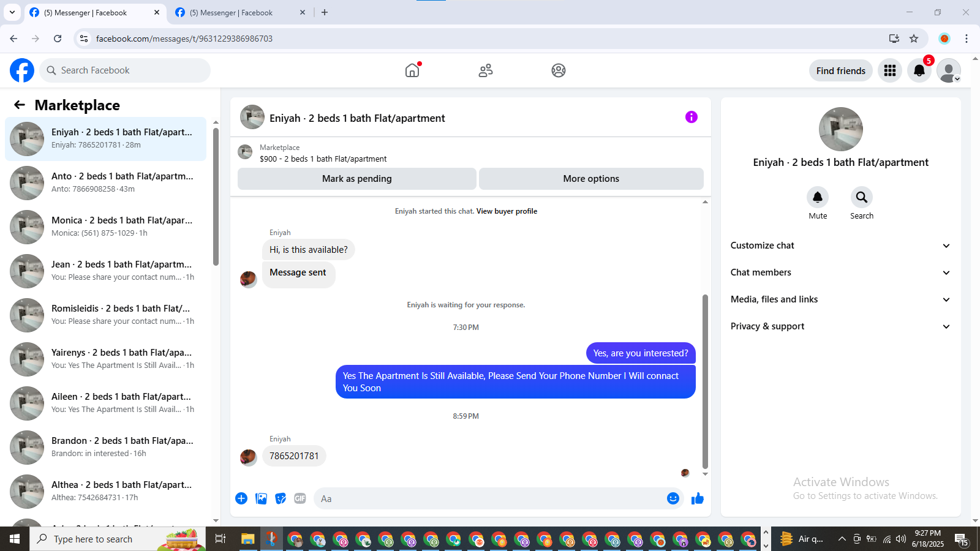Expand Chat members section
Screen dimensions: 980x551
pyautogui.click(x=840, y=272)
